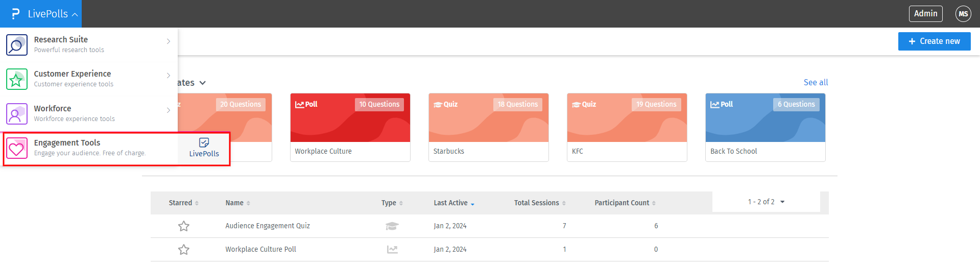Star the Workplace Culture Poll row

[x=184, y=249]
